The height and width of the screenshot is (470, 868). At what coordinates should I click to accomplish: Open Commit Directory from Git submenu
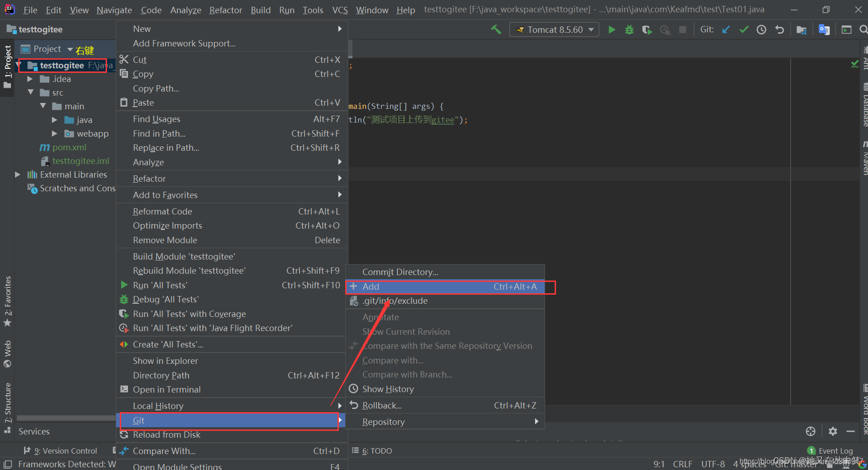coord(445,272)
